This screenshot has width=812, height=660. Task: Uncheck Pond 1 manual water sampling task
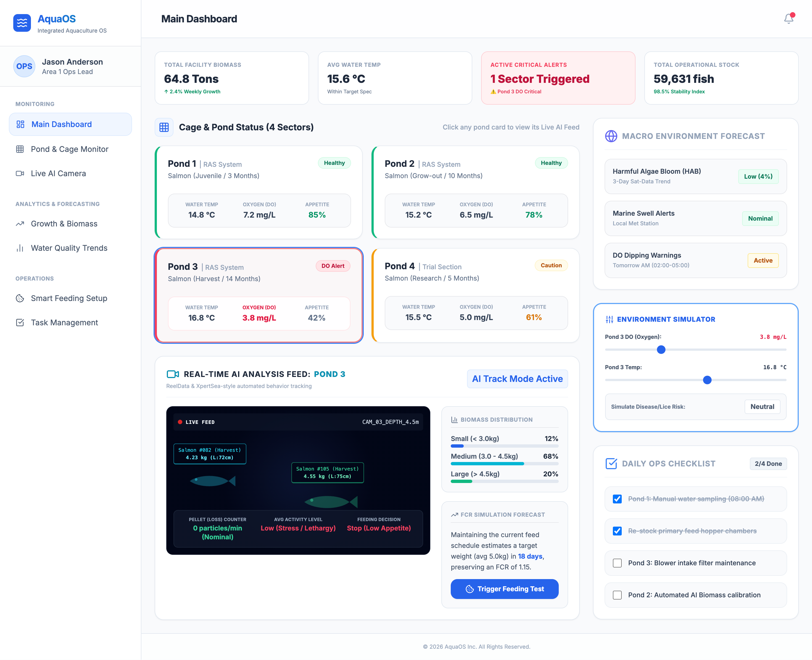click(617, 499)
